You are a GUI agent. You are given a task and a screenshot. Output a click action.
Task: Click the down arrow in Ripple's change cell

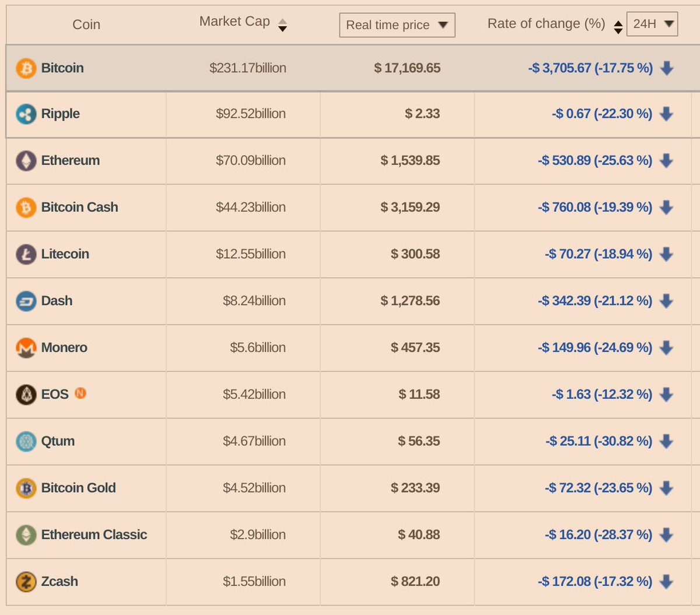666,114
